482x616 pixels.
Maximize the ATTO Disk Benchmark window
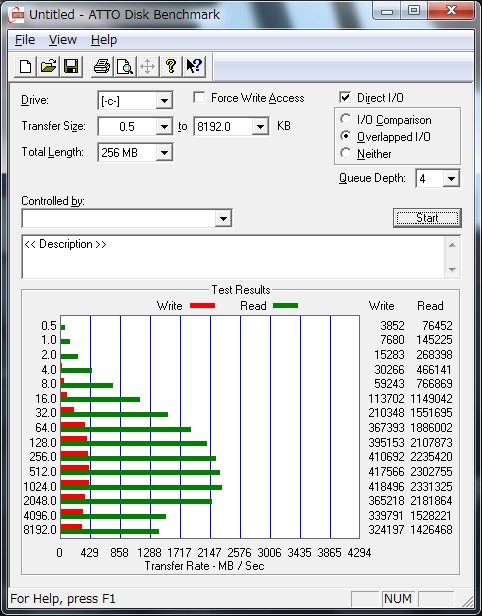[x=413, y=11]
